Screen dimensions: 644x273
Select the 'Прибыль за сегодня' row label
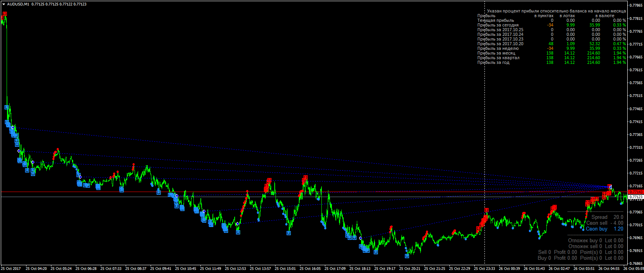tap(498, 25)
